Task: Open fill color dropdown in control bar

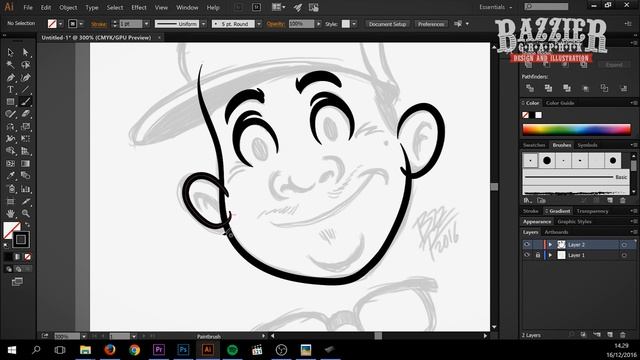Action: tap(60, 24)
